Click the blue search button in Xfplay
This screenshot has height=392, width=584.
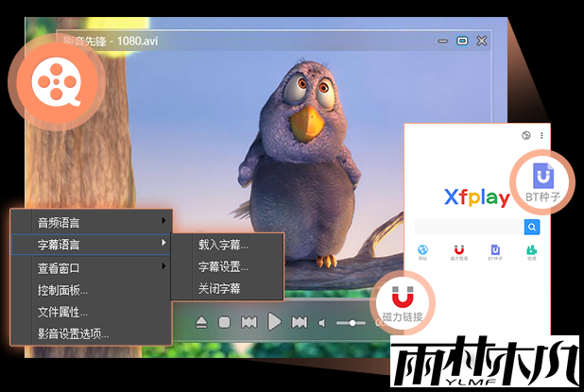[x=532, y=227]
